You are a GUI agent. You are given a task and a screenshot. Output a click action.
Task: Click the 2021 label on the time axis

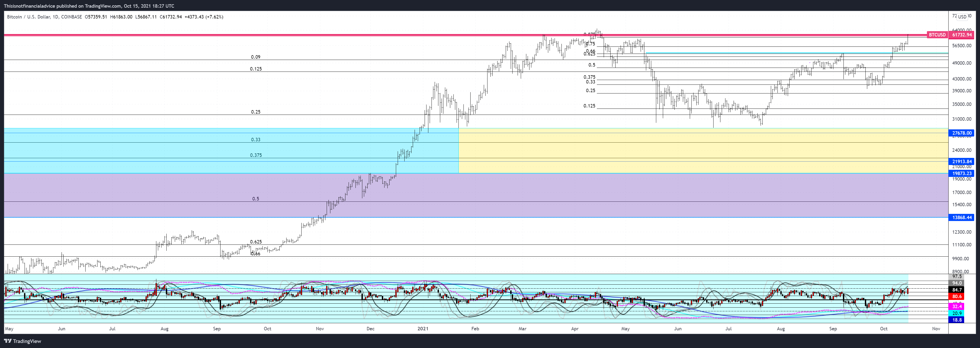pyautogui.click(x=423, y=329)
